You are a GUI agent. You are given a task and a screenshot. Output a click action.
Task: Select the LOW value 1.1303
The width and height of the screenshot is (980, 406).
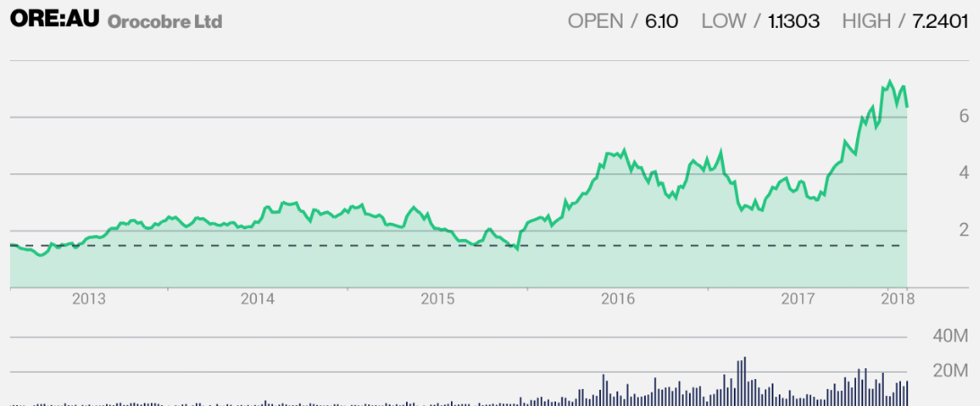(794, 21)
